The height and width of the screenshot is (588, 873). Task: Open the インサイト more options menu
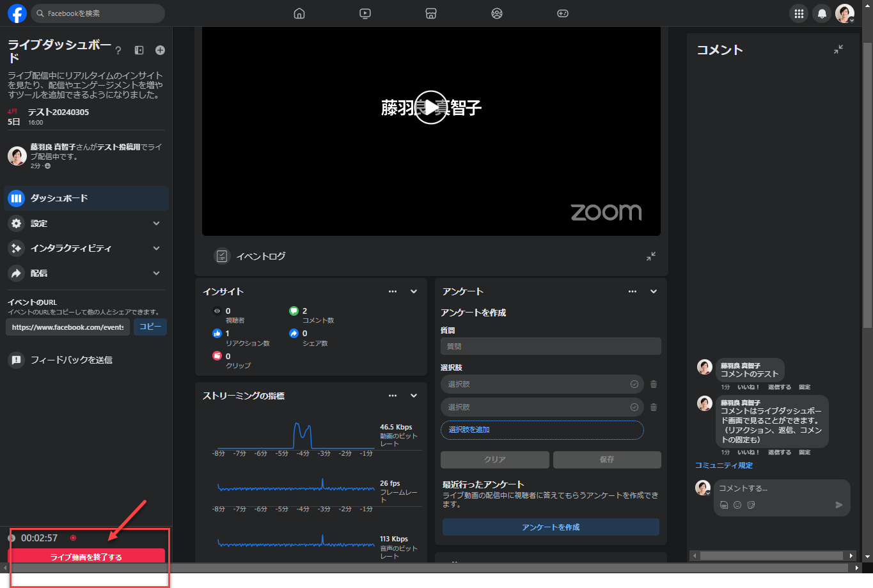tap(393, 291)
